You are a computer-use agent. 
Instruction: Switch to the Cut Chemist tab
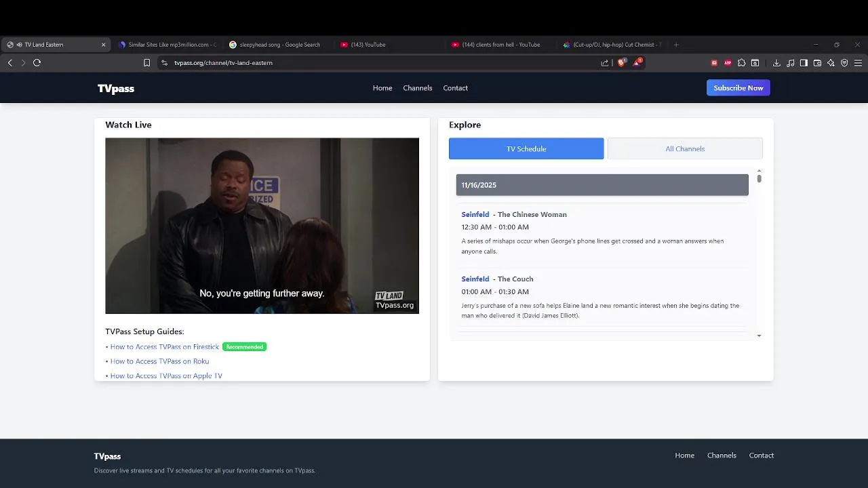612,45
